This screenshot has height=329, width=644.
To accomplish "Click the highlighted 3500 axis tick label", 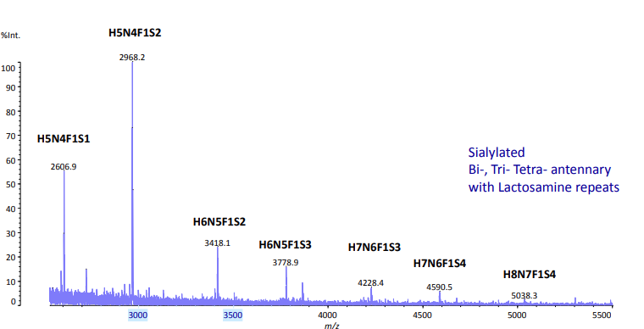I will pyautogui.click(x=233, y=315).
